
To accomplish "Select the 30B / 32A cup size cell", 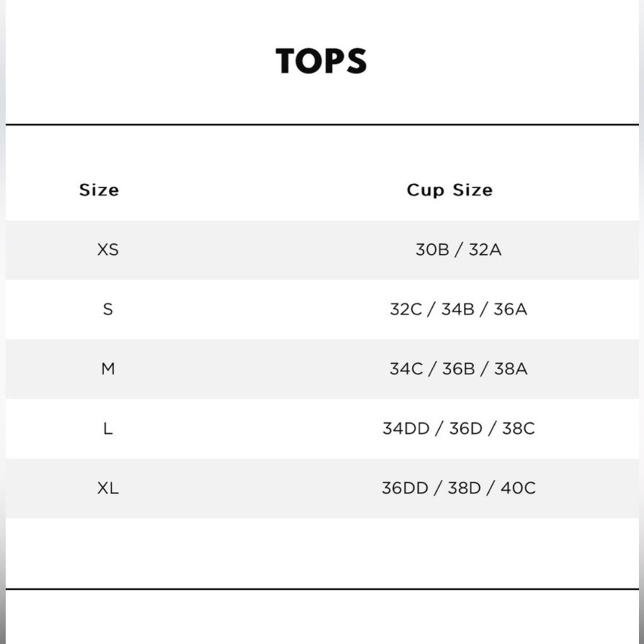I will [x=458, y=250].
